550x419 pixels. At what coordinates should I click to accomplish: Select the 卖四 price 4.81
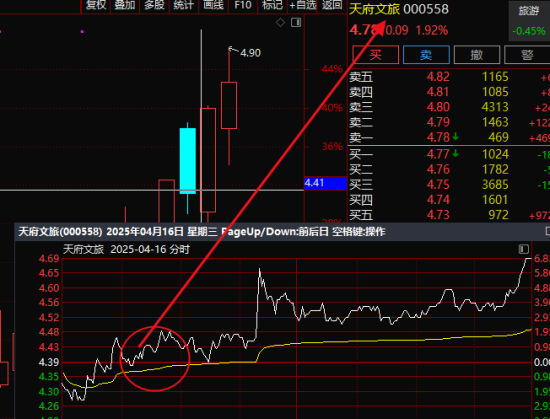(438, 92)
